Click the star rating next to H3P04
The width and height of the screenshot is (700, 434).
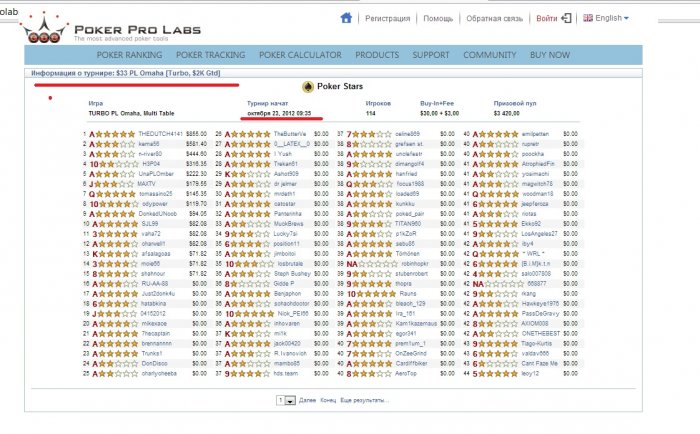[120, 164]
